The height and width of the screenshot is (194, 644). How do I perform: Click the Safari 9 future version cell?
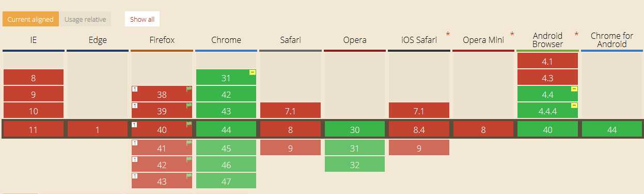(x=290, y=147)
